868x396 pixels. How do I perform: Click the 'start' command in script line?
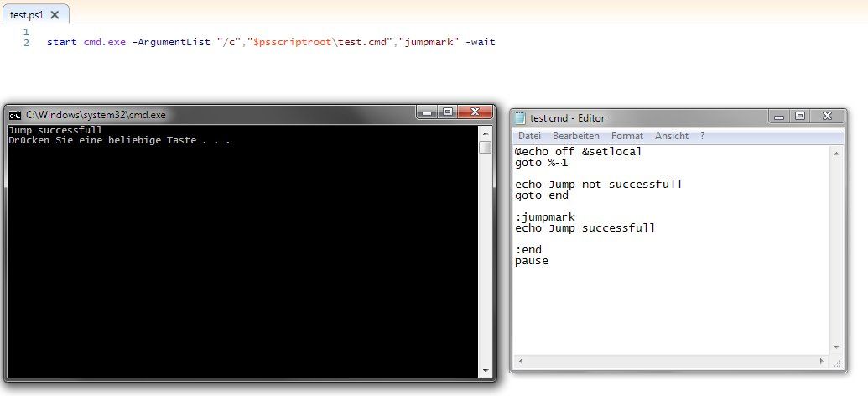click(x=62, y=42)
